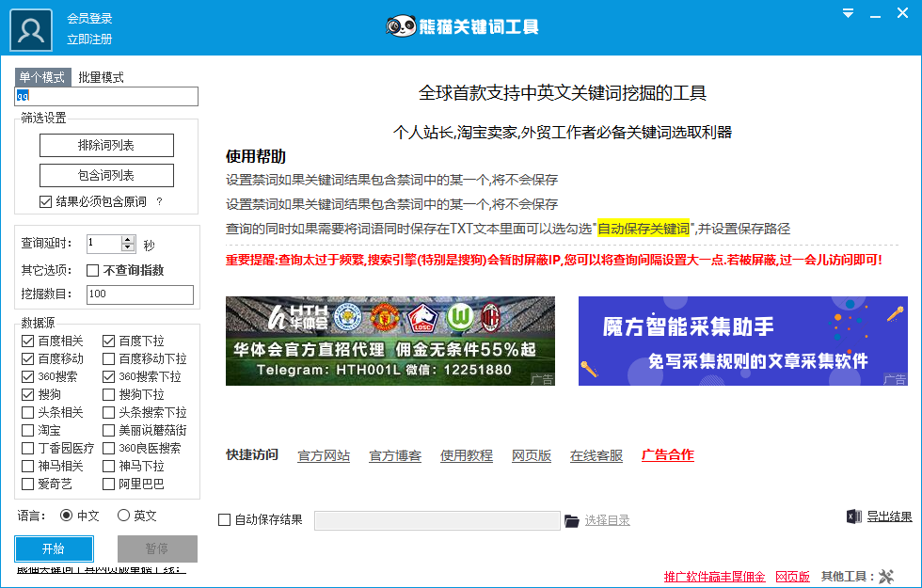
Task: Enable 丁香园医疗 checkbox
Action: [27, 448]
